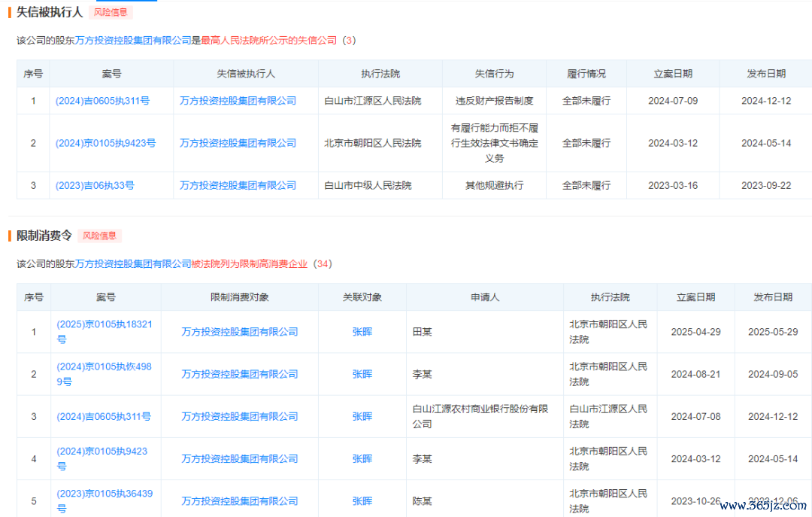The image size is (812, 517).
Task: Select the 2024-09-05 publish date
Action: click(773, 375)
